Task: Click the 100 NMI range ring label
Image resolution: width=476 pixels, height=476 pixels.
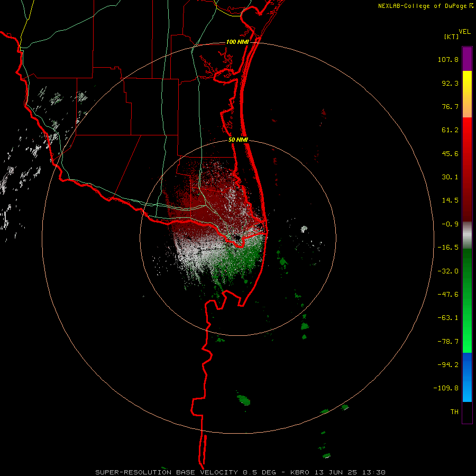Action: pos(237,42)
